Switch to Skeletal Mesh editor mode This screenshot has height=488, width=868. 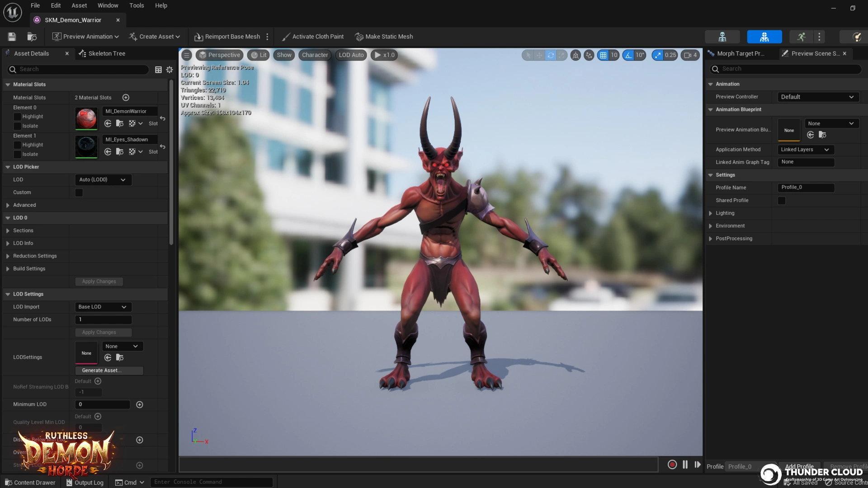[x=764, y=37]
